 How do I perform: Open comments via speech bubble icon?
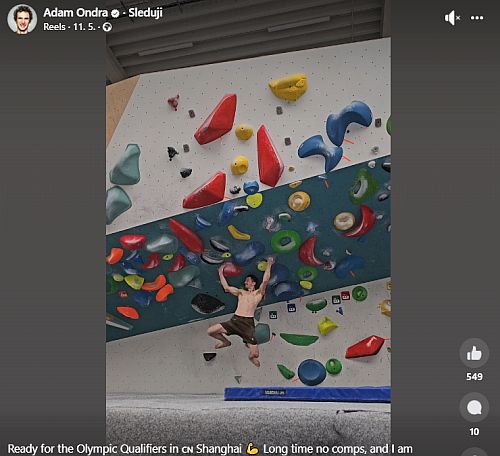coord(474,407)
